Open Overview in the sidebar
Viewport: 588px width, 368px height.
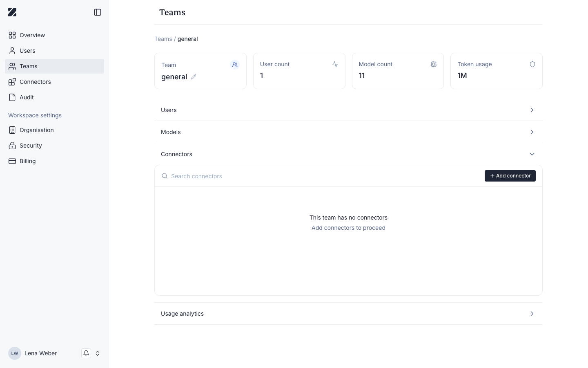pyautogui.click(x=54, y=35)
